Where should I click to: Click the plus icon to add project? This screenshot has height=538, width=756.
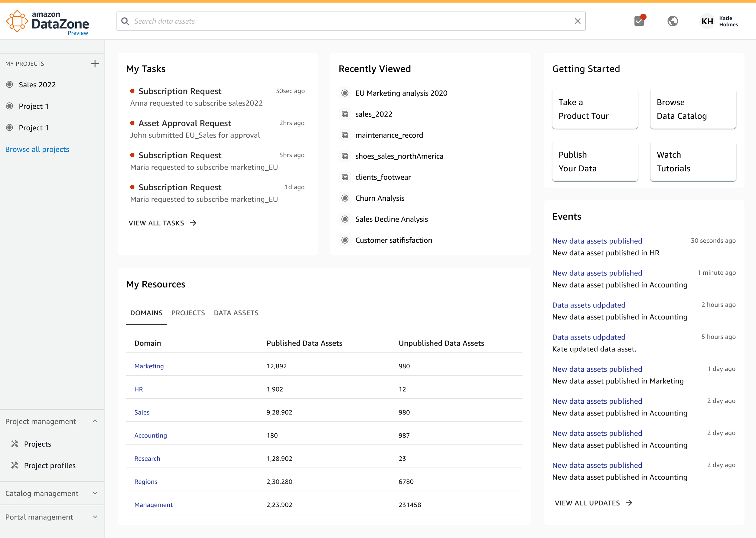[95, 64]
